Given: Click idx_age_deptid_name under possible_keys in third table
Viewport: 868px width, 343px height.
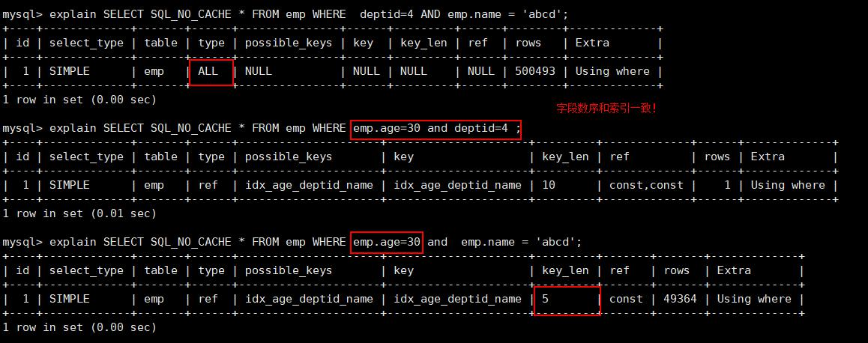Looking at the screenshot, I should click(x=308, y=300).
